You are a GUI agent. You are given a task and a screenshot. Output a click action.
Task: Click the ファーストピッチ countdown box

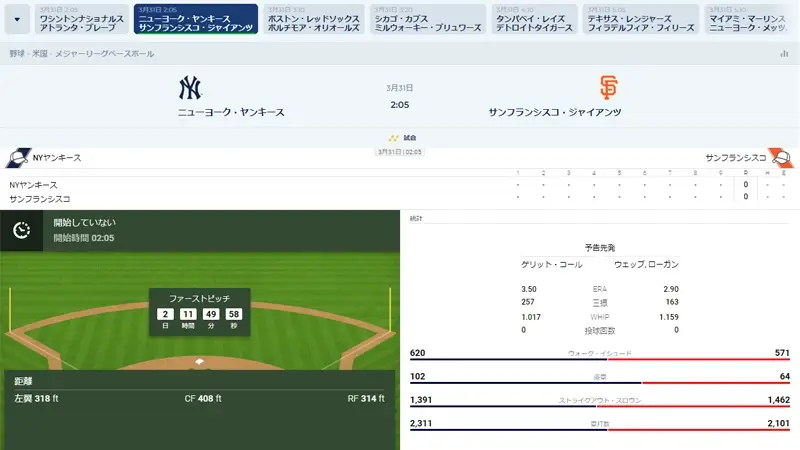[199, 312]
